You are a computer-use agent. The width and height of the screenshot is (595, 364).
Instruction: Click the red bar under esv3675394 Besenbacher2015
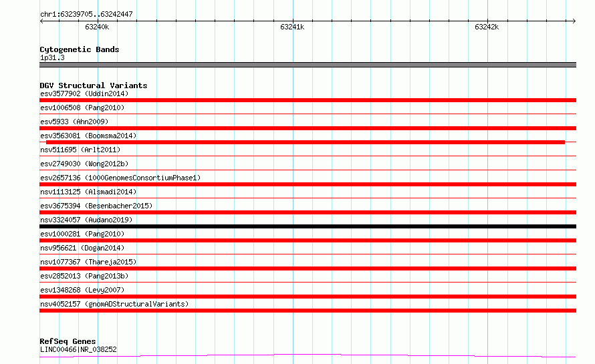click(308, 212)
